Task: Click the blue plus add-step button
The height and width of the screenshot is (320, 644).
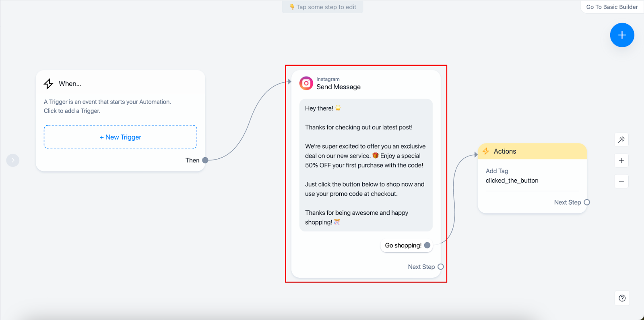Action: pyautogui.click(x=622, y=35)
